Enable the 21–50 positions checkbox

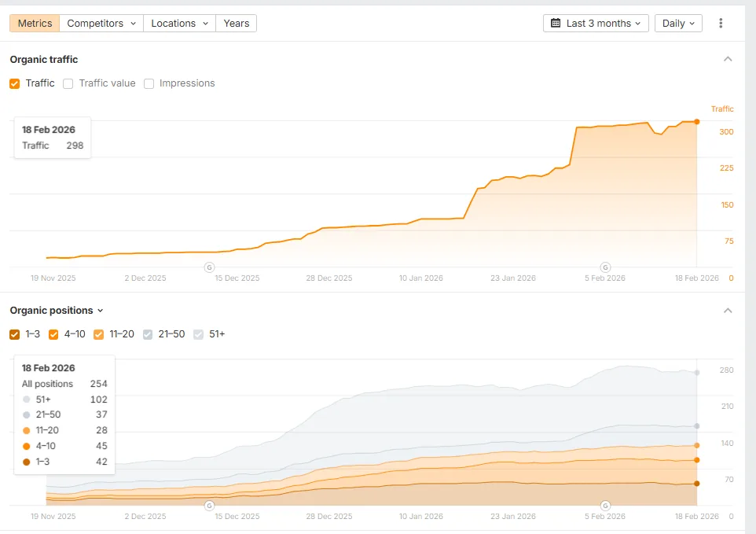click(x=147, y=334)
